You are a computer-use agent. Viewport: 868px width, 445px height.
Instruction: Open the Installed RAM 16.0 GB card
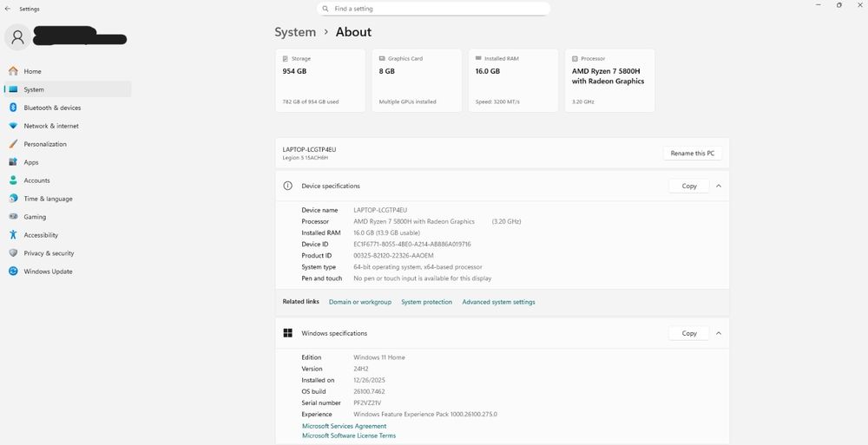(513, 81)
